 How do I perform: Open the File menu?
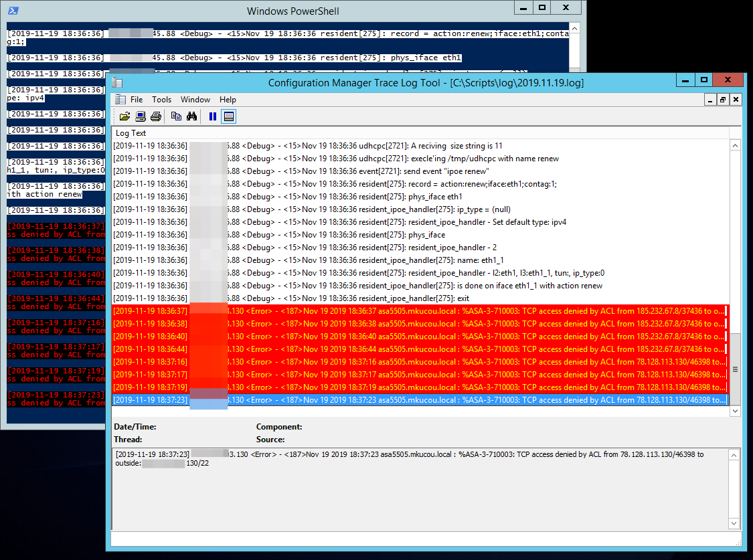pyautogui.click(x=137, y=100)
